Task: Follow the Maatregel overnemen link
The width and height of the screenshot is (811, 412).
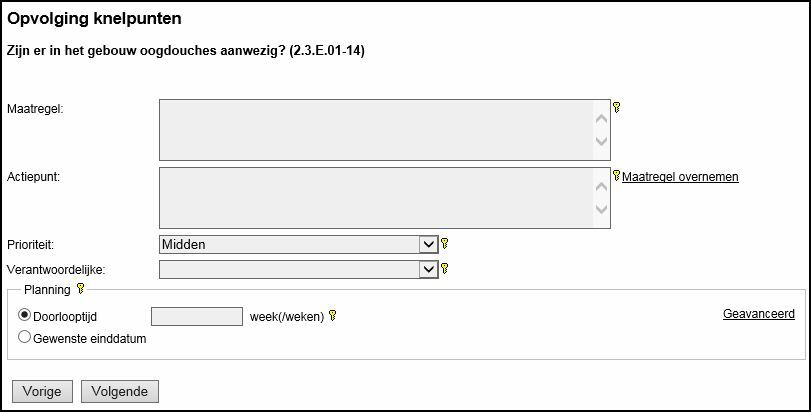Action: coord(680,177)
